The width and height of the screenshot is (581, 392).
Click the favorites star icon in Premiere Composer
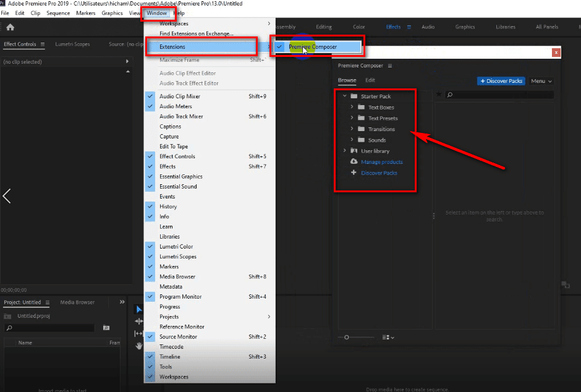pyautogui.click(x=439, y=95)
